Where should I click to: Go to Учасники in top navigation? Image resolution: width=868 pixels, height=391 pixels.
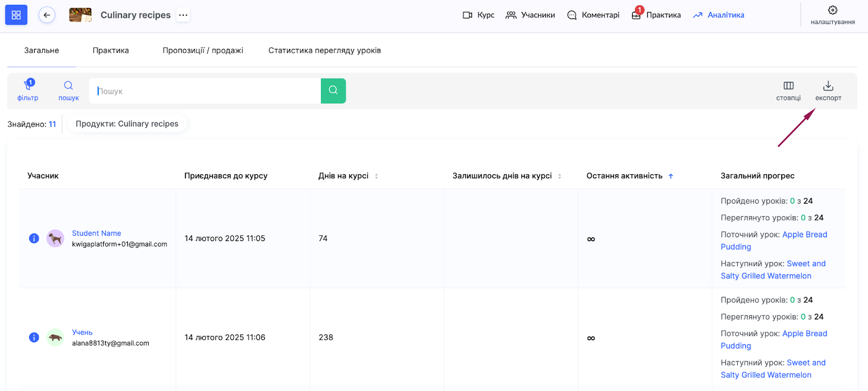[x=530, y=15]
